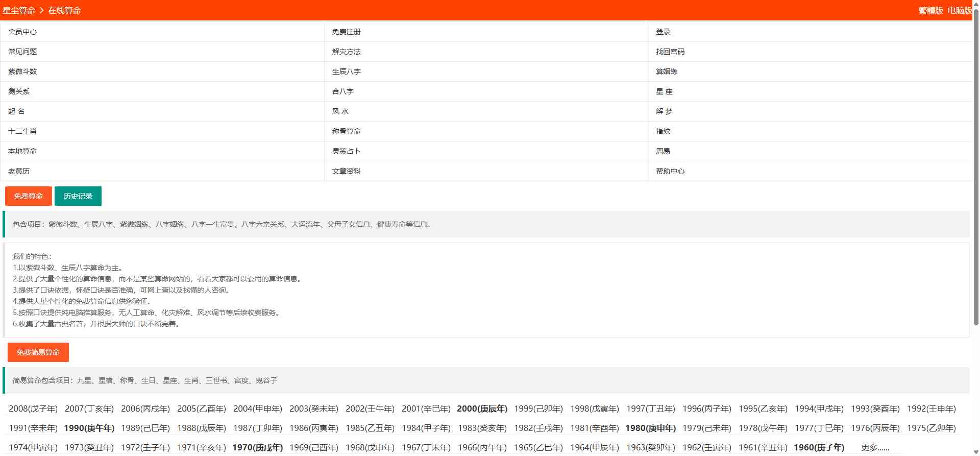The image size is (980, 456).
Task: Open the 登录 login link
Action: [x=663, y=32]
